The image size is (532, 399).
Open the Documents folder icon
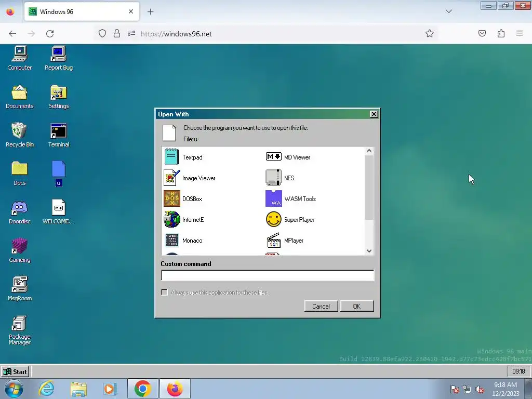tap(20, 97)
